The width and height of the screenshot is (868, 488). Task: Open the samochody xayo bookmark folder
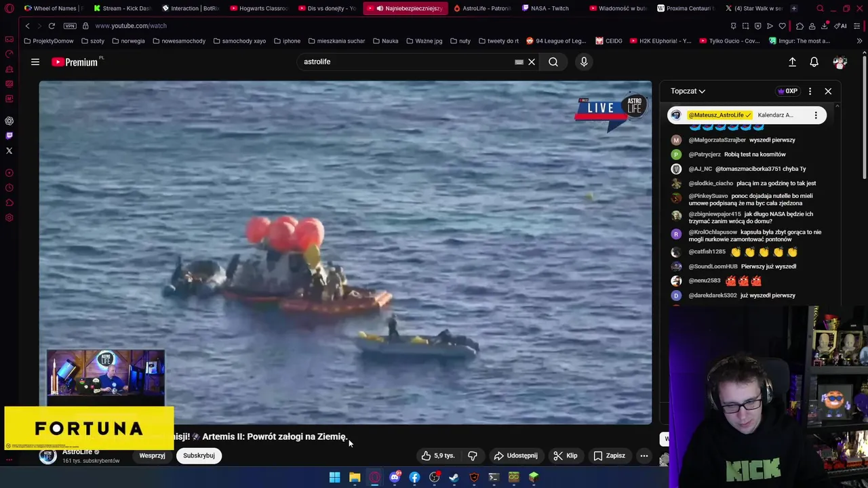tap(239, 41)
